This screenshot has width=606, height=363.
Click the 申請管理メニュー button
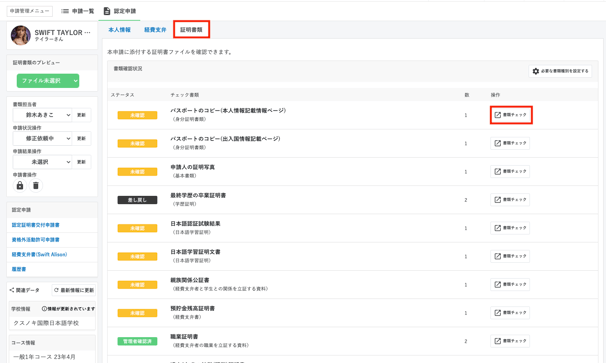click(x=30, y=11)
